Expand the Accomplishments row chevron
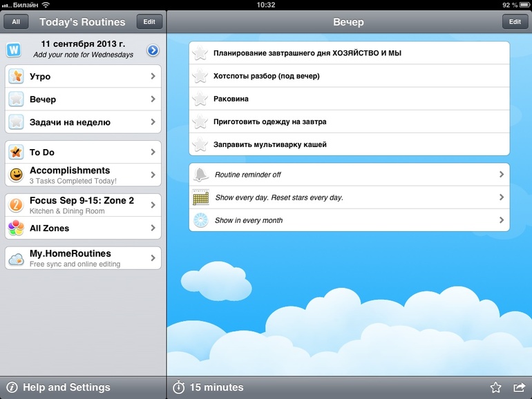The image size is (532, 399). tap(153, 175)
